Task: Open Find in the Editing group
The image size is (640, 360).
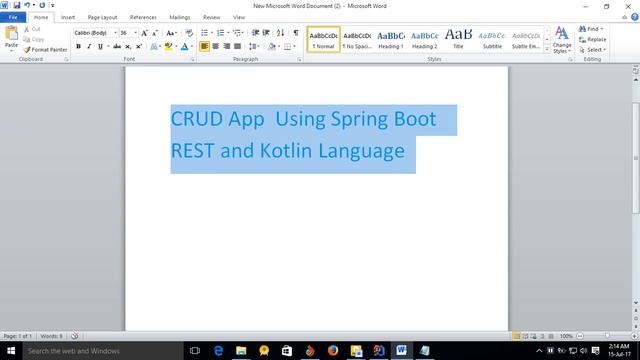Action: coord(591,29)
